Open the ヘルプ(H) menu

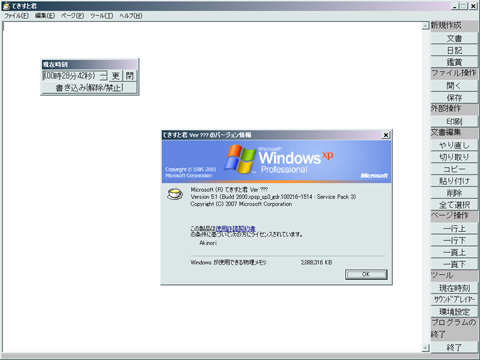click(x=131, y=16)
